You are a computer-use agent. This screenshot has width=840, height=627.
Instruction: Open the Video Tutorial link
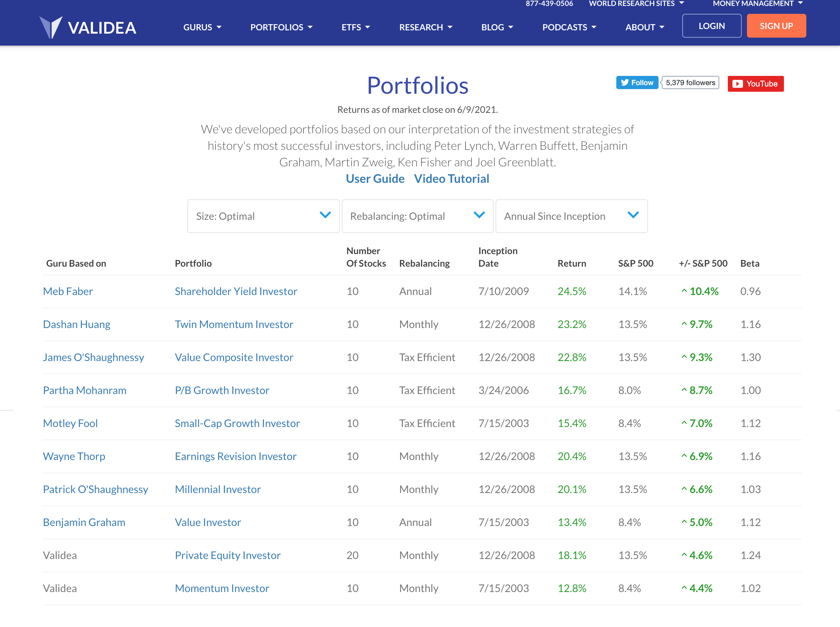click(451, 179)
